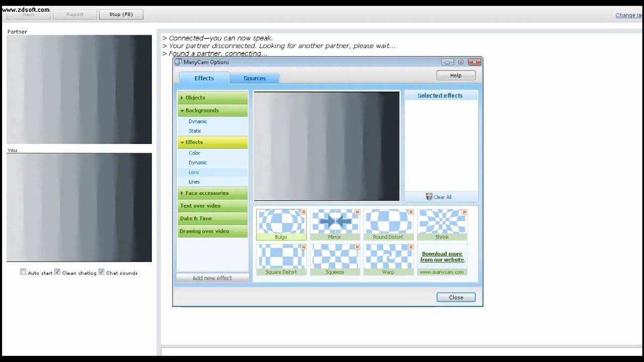Click Add new effect button
Image resolution: width=644 pixels, height=362 pixels.
[212, 278]
